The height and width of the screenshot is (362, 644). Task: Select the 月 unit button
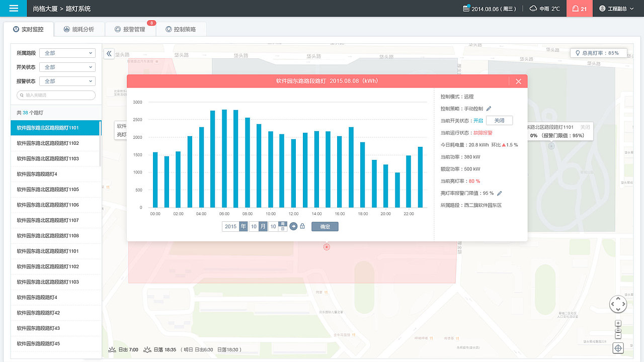coord(263,227)
